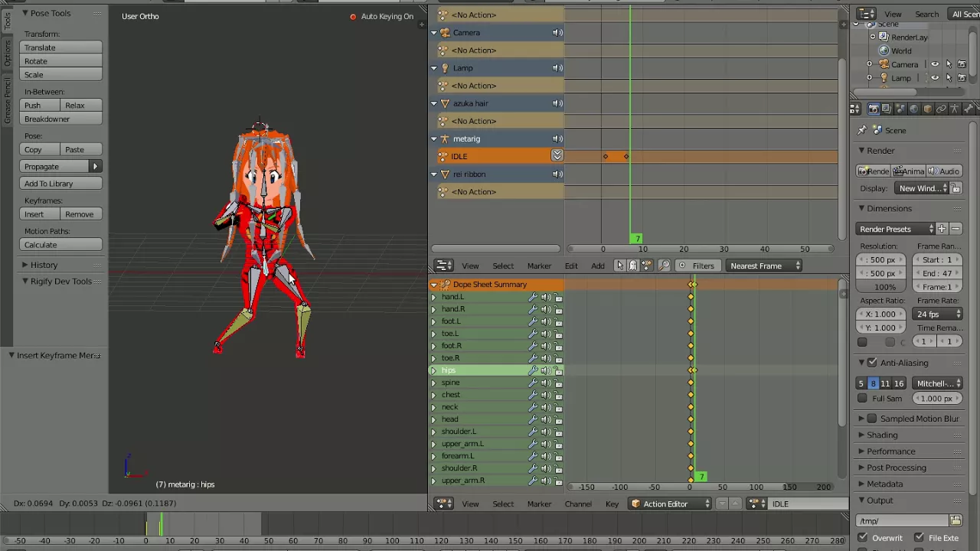This screenshot has width=980, height=551.
Task: Toggle selectability arrow for Camera in outliner
Action: coord(949,64)
